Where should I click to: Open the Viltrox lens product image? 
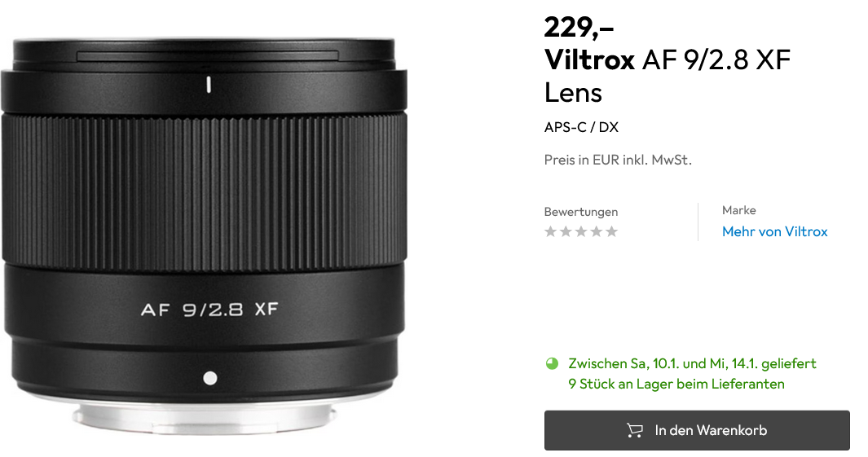[205, 235]
